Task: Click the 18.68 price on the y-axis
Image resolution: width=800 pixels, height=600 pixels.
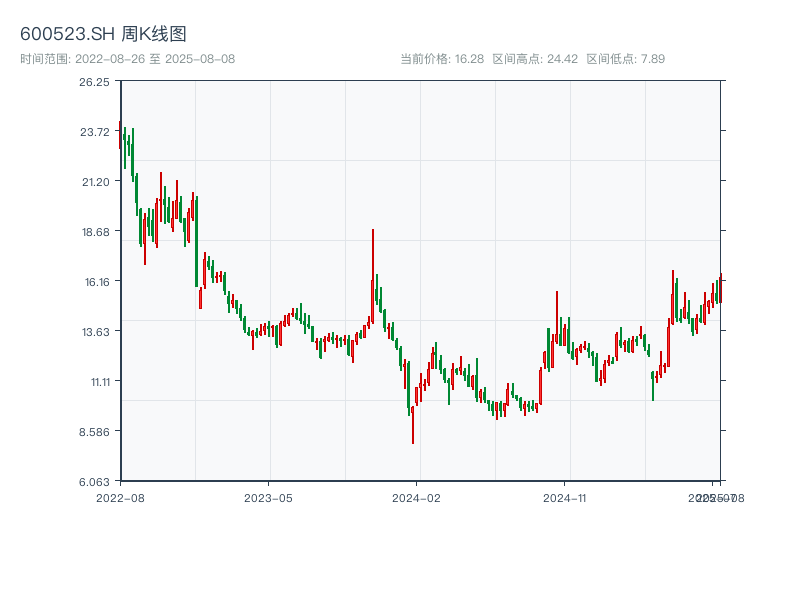Action: (94, 232)
